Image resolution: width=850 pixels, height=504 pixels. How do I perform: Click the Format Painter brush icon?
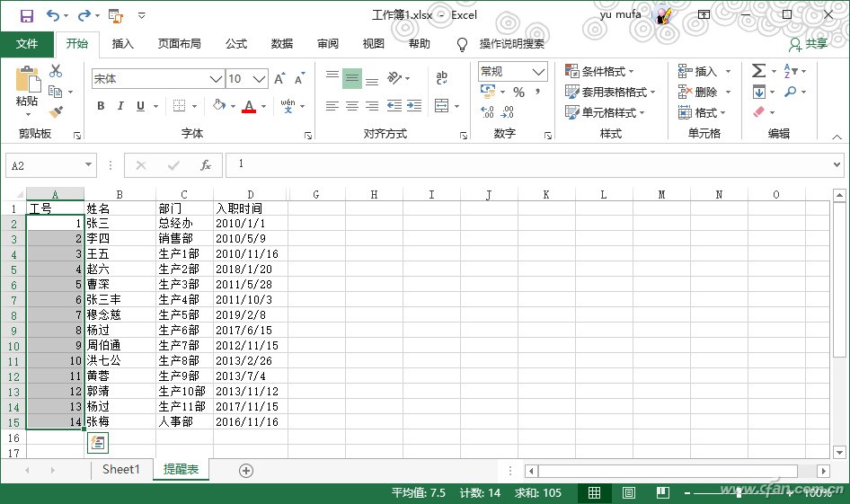(x=56, y=112)
